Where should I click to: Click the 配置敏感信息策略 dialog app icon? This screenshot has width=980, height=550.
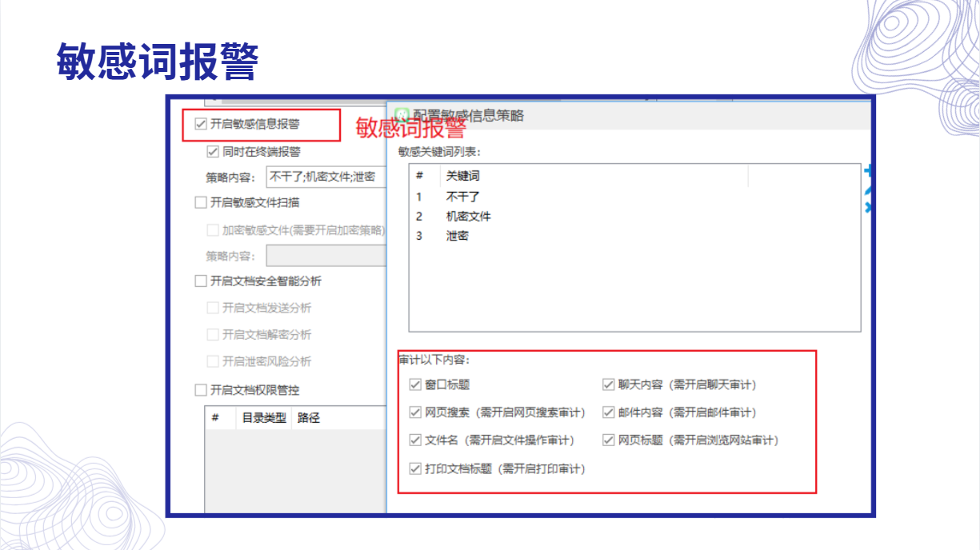[402, 115]
